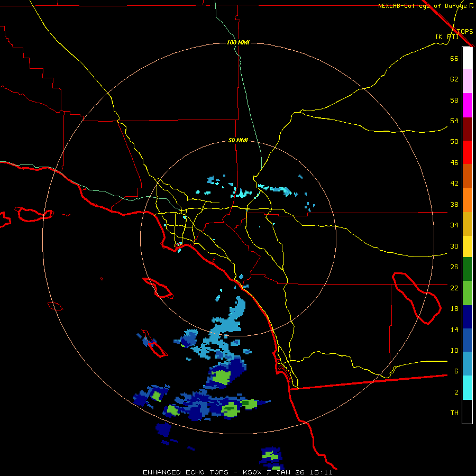Click the "54" legend value
This screenshot has height=476, width=476.
(454, 121)
